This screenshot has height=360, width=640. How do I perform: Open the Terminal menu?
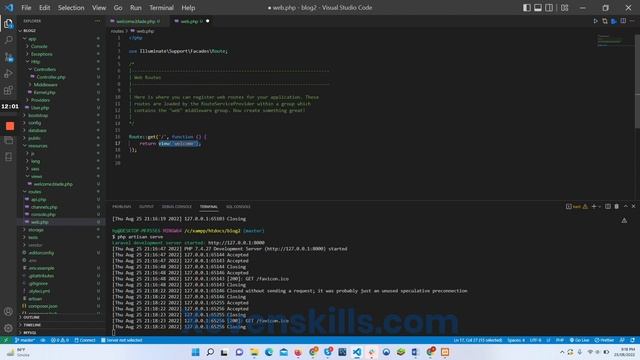161,8
